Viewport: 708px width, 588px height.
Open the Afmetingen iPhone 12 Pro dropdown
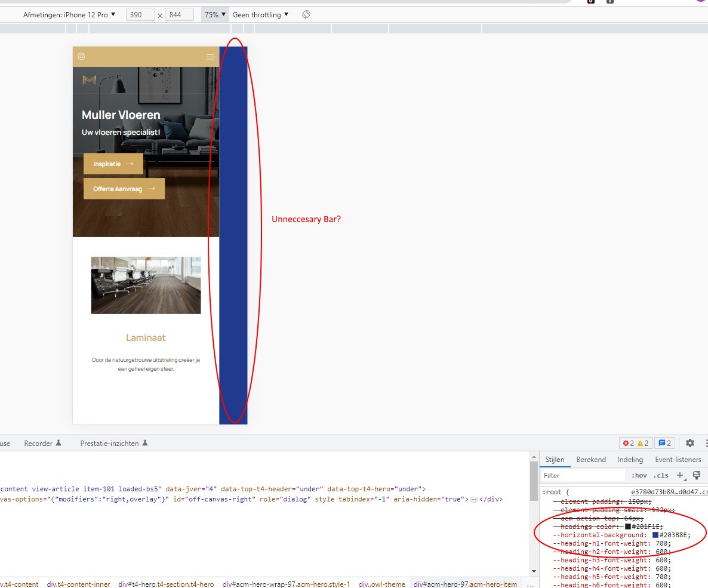pos(69,14)
